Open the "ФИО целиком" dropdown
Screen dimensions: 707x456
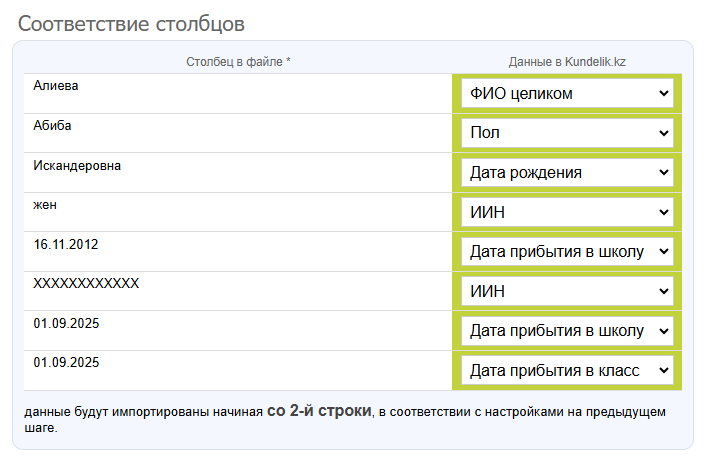567,94
